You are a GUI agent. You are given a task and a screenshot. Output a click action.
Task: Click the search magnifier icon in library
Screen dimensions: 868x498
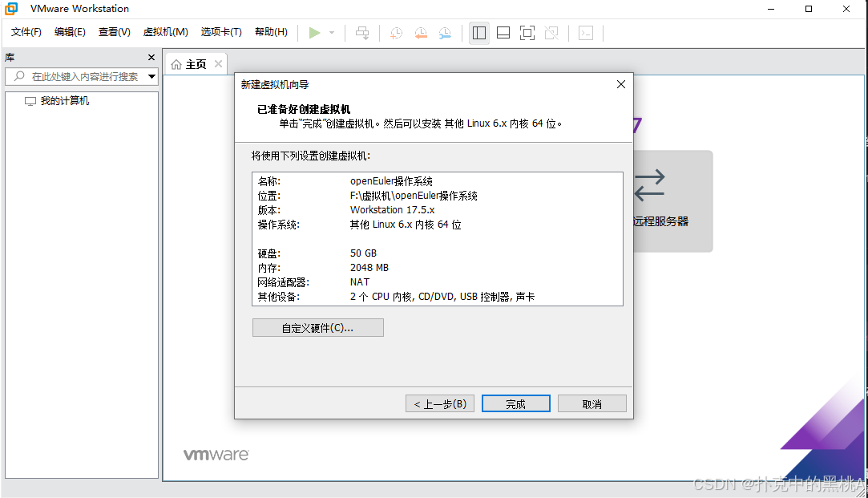(x=19, y=76)
